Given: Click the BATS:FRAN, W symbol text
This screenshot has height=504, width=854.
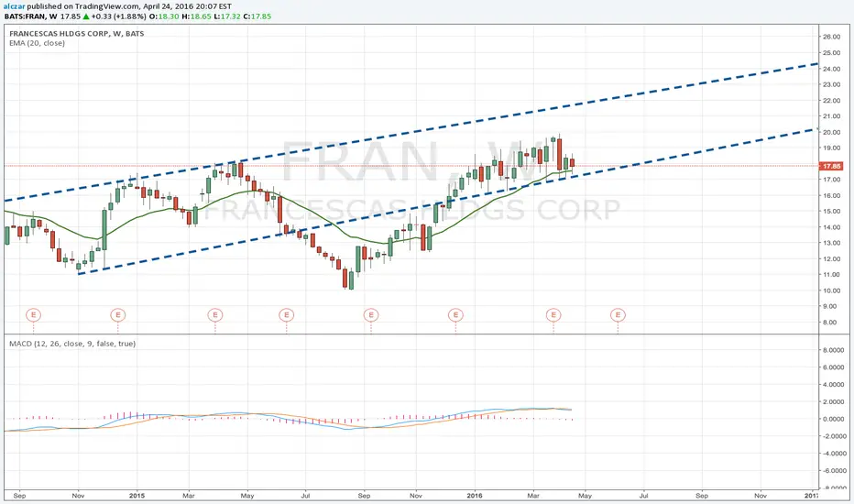Looking at the screenshot, I should 30,16.
